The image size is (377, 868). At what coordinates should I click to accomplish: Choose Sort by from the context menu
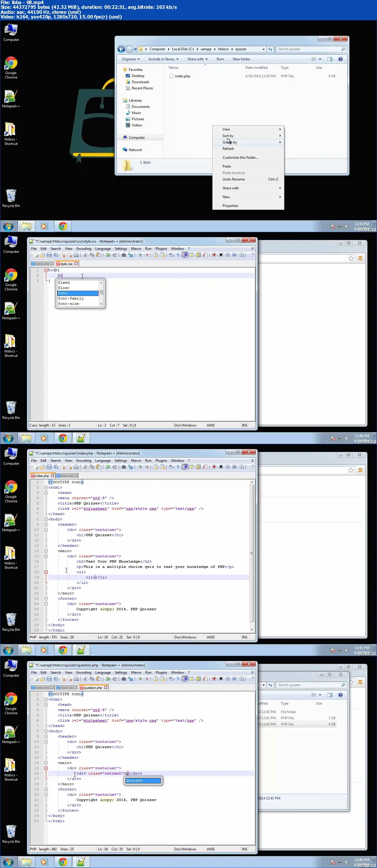tap(248, 136)
